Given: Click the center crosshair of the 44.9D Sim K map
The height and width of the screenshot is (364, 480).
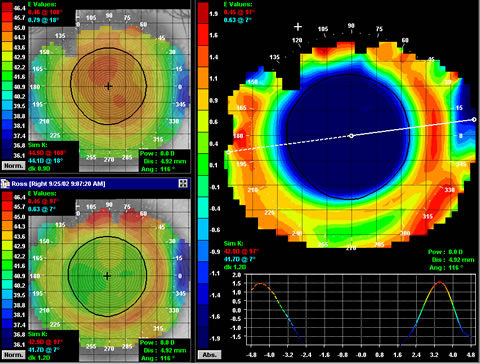Looking at the screenshot, I should (x=108, y=87).
